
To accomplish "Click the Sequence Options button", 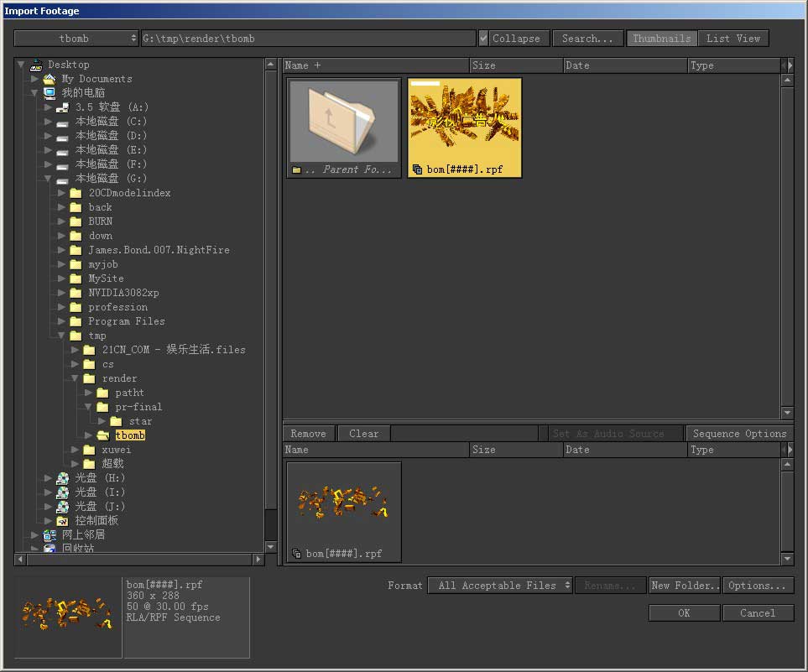I will [738, 434].
